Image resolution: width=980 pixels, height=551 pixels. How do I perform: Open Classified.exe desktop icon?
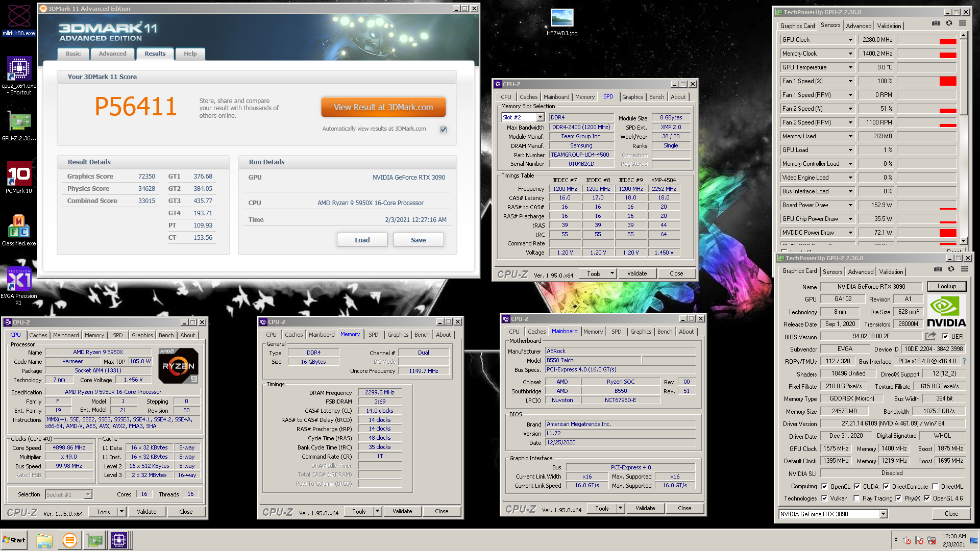pyautogui.click(x=19, y=230)
